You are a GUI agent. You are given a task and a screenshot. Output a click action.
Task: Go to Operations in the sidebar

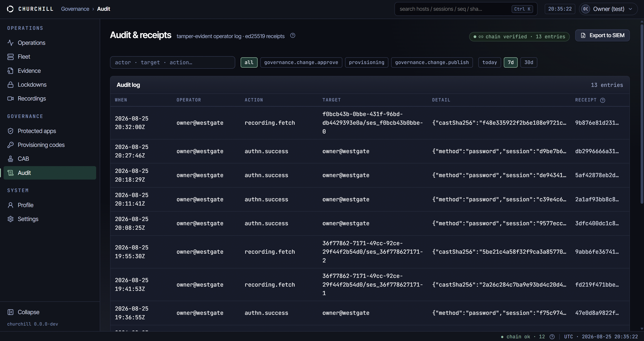(50, 43)
